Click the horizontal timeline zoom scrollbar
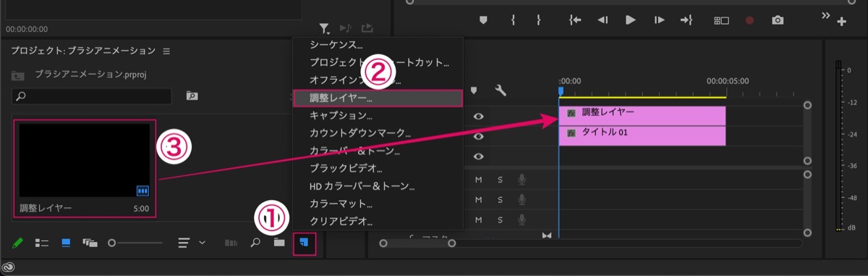 point(417,243)
